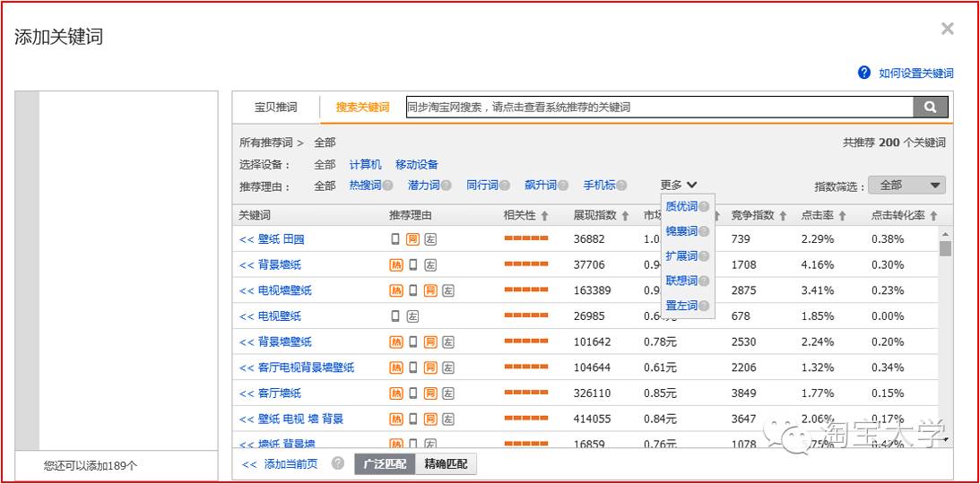Click mobile phone icon in 壁纸 田园 row
The height and width of the screenshot is (484, 980).
point(395,238)
